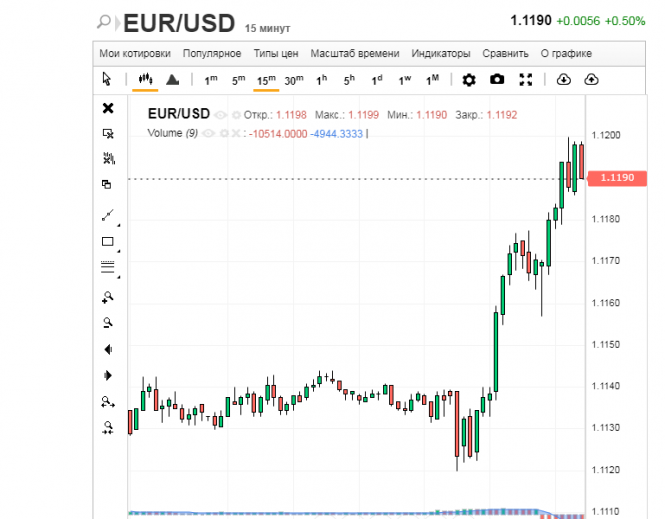Open chart settings gear
The width and height of the screenshot is (665, 519).
click(x=469, y=80)
